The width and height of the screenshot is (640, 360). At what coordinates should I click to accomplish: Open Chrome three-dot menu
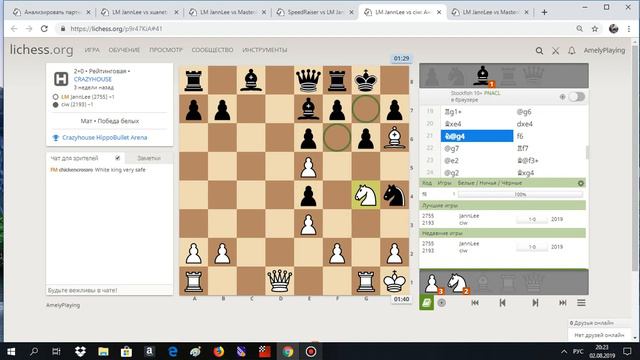tap(629, 29)
